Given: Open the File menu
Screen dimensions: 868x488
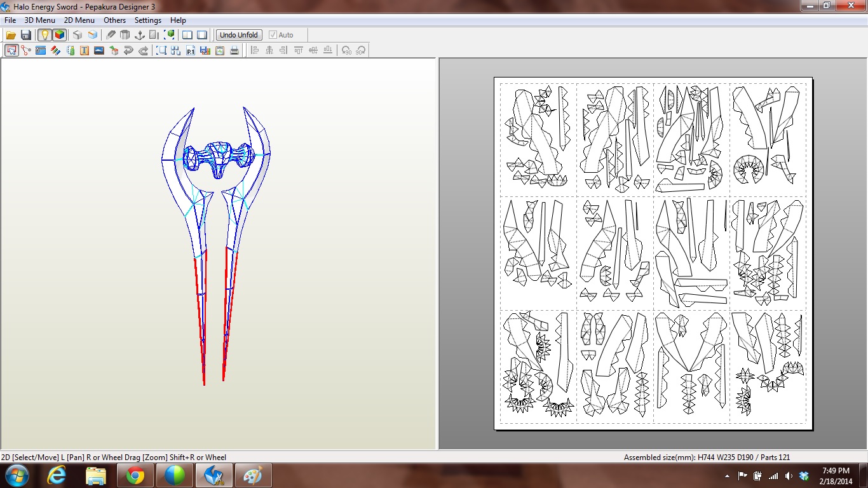Looking at the screenshot, I should [10, 20].
